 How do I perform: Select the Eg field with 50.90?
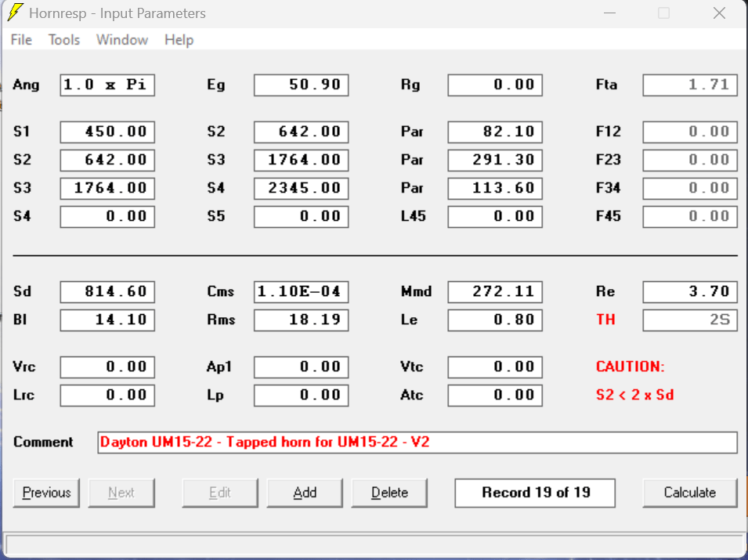301,85
